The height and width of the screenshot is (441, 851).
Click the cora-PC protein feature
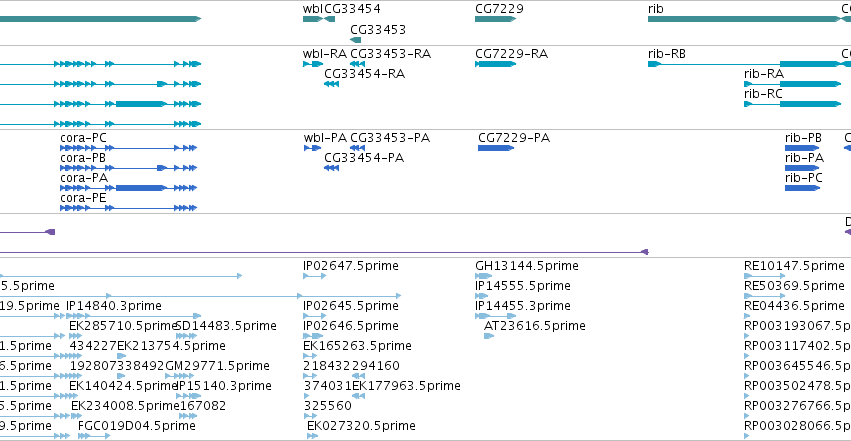pos(129,148)
